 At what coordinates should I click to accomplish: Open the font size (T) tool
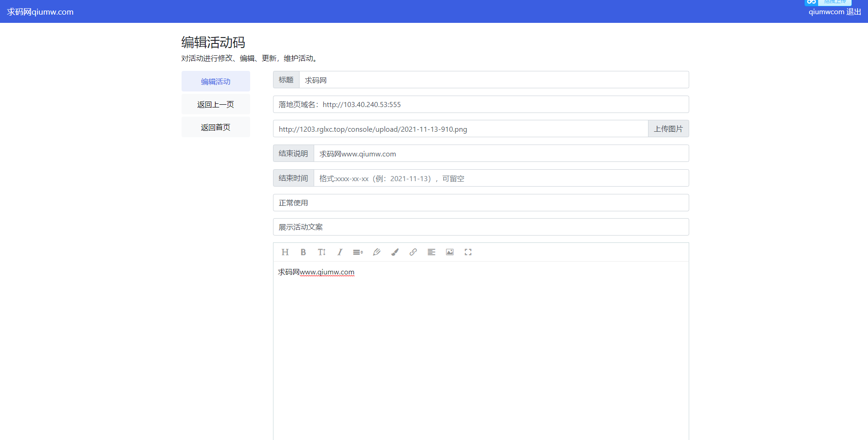(x=321, y=252)
